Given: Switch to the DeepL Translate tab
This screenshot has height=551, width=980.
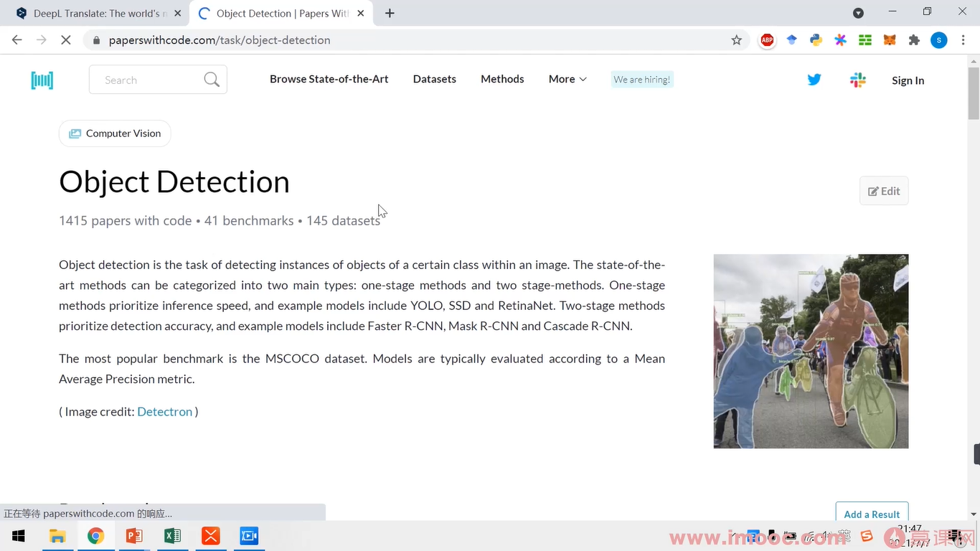Looking at the screenshot, I should (94, 13).
